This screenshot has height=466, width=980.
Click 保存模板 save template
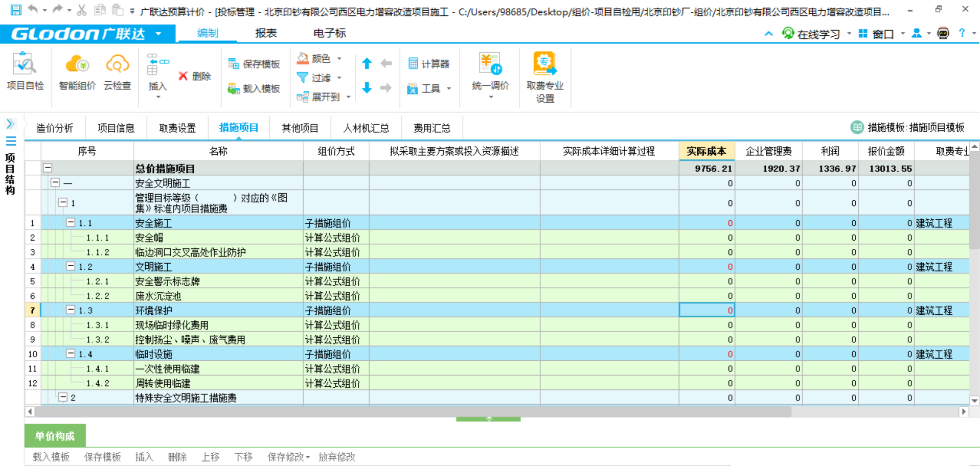pos(254,64)
